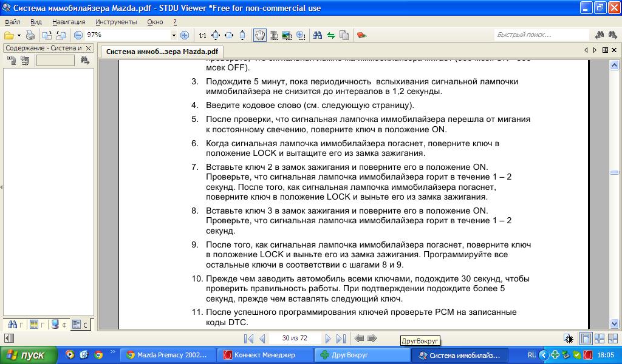Open the Инструменты menu
The image size is (622, 364).
tap(116, 22)
